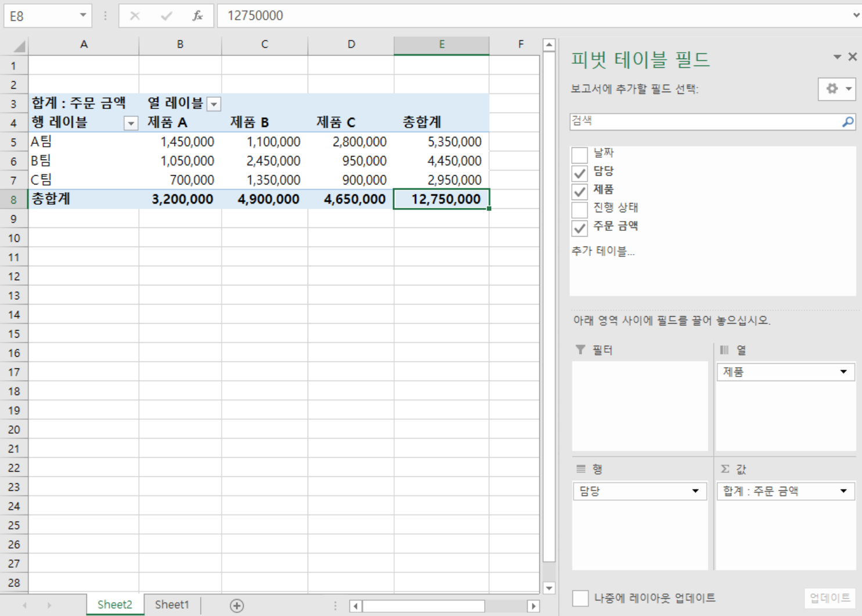Click the formula bar confirm checkmark icon
The height and width of the screenshot is (616, 862).
pos(167,16)
